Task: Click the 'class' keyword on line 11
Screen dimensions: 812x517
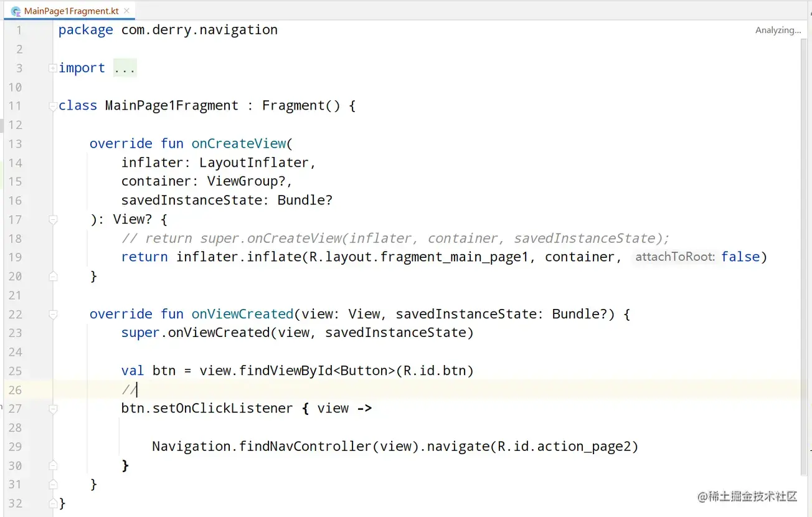Action: [78, 106]
